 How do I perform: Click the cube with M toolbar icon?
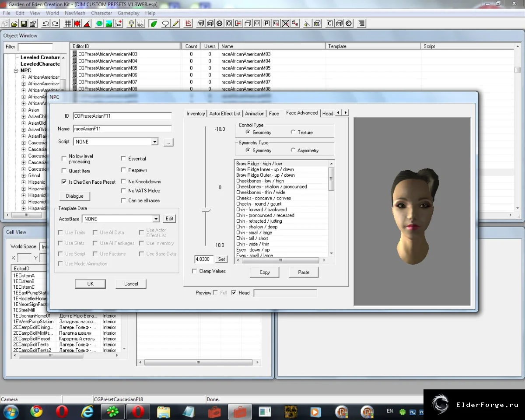[210, 24]
